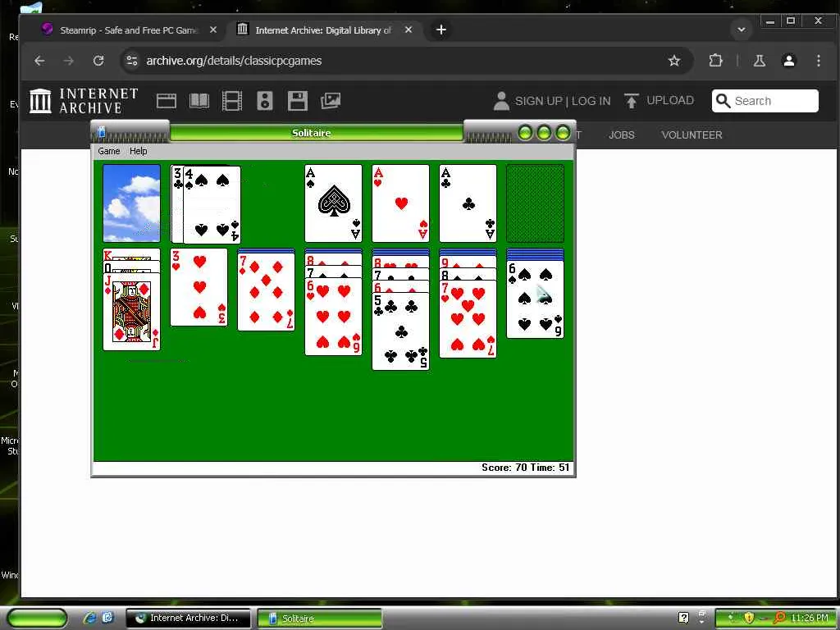Open the Texts book icon

(x=199, y=101)
